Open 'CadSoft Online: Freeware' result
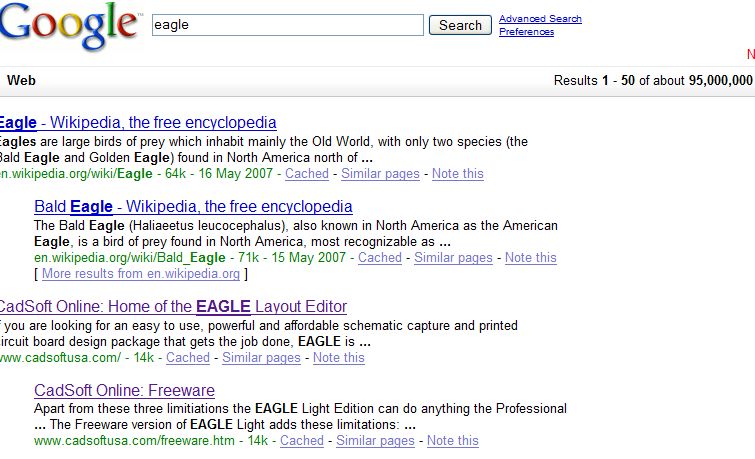 [124, 391]
